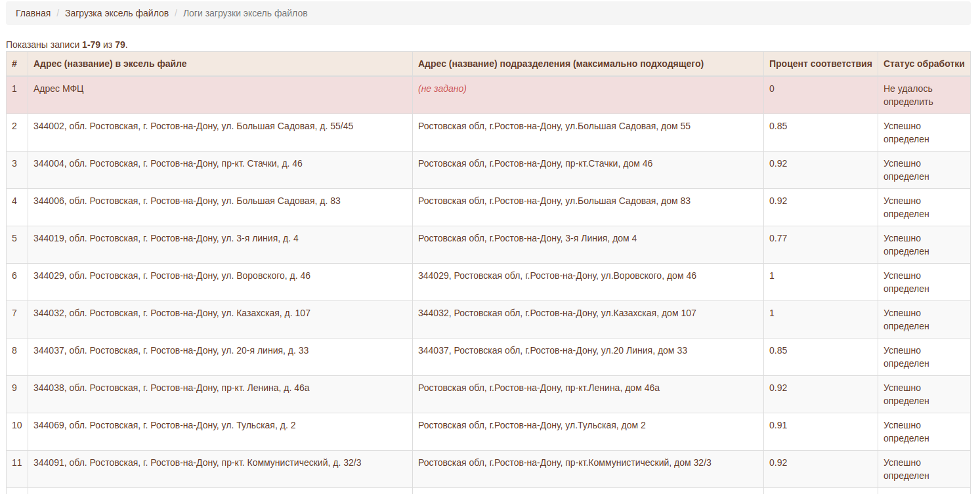Select the Excel address ending in д. 55/45
This screenshot has height=494, width=980.
193,126
